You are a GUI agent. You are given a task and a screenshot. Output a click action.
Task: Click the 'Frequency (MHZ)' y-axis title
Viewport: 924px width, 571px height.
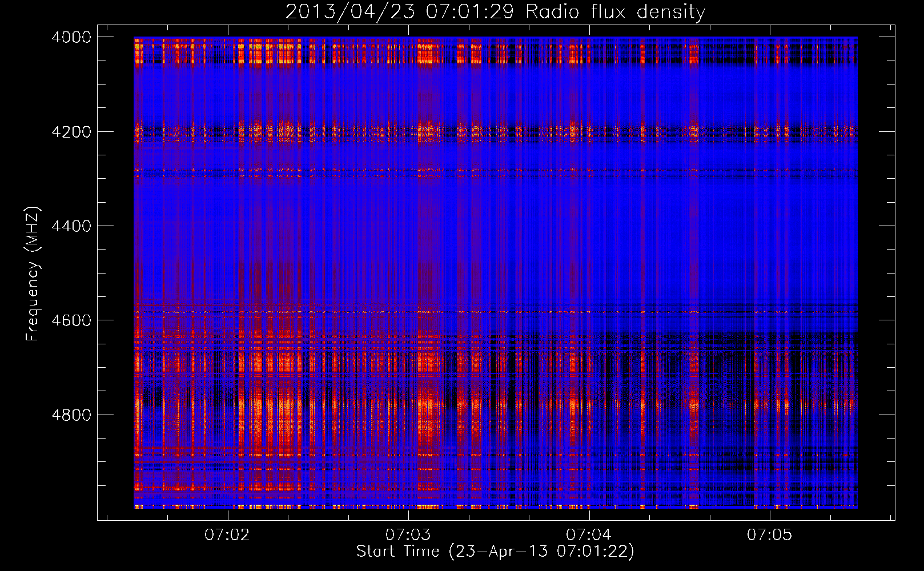pyautogui.click(x=33, y=274)
